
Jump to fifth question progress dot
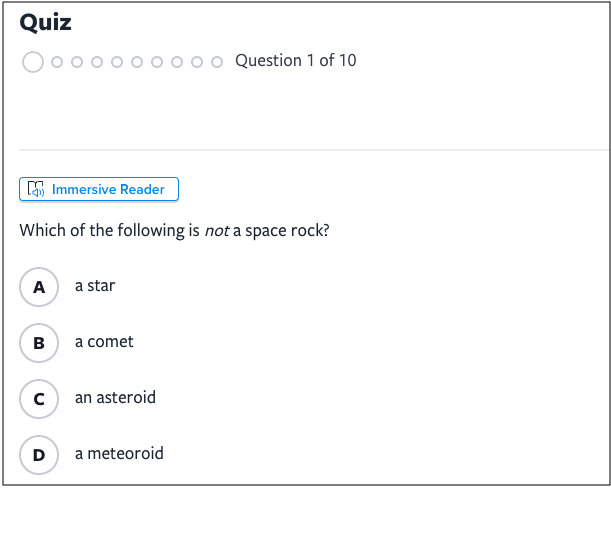pyautogui.click(x=117, y=62)
